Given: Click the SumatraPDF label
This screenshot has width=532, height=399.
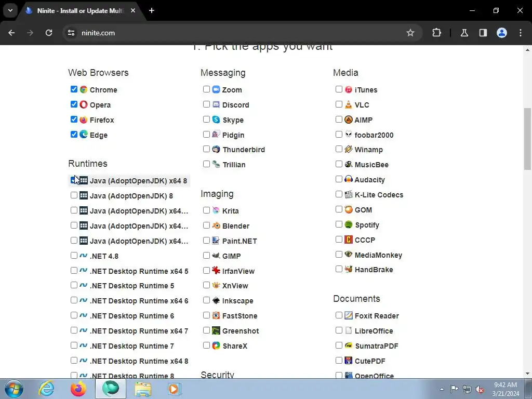Looking at the screenshot, I should pos(377,345).
